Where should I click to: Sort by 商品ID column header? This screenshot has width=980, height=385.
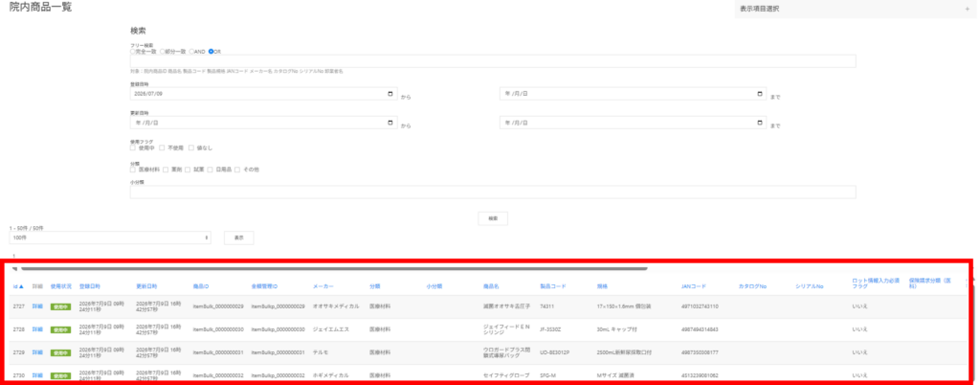click(201, 286)
